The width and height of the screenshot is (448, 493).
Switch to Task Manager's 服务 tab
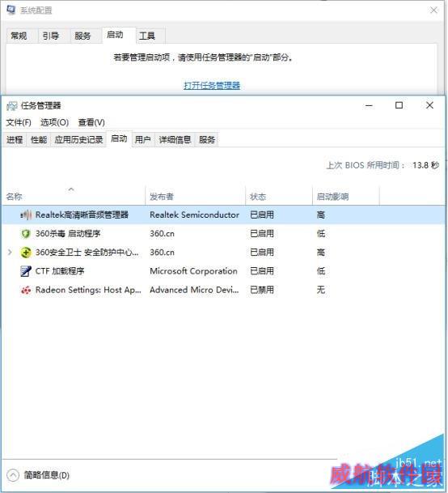click(207, 139)
